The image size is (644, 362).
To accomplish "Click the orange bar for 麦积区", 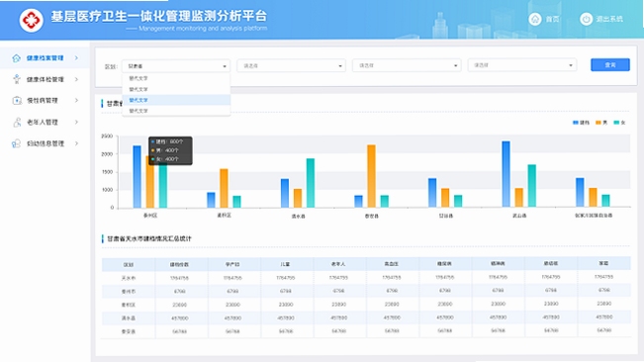I will click(x=224, y=188).
